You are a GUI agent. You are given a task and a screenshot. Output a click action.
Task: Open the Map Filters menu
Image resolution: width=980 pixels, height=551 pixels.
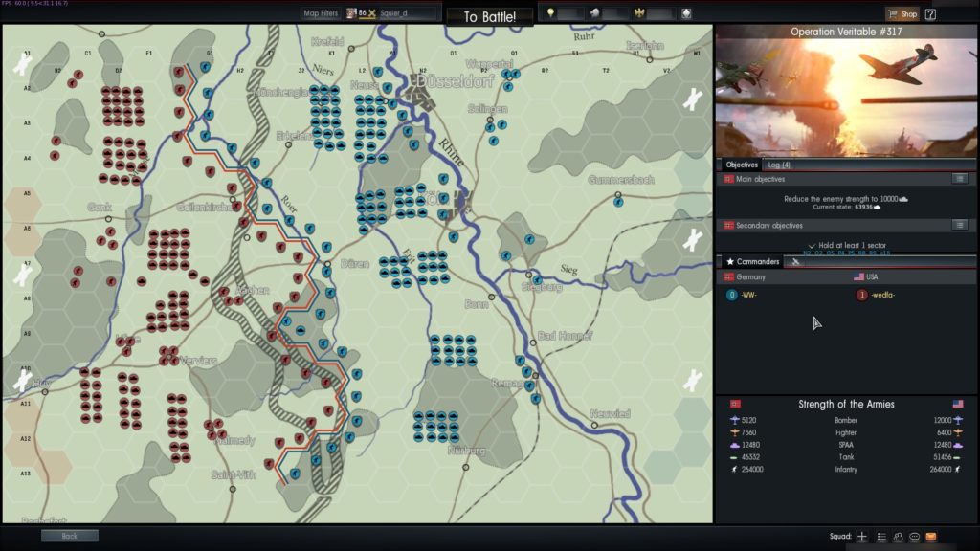(x=321, y=13)
